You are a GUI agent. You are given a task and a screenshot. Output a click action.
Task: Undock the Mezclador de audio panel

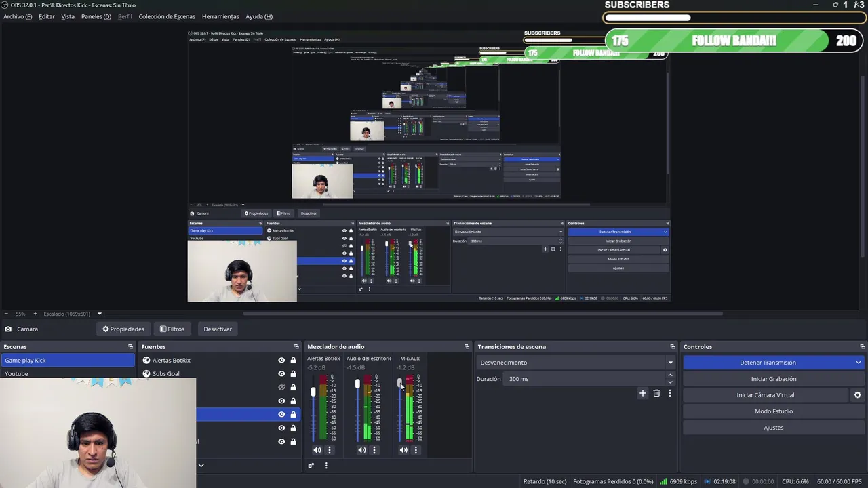pyautogui.click(x=466, y=346)
